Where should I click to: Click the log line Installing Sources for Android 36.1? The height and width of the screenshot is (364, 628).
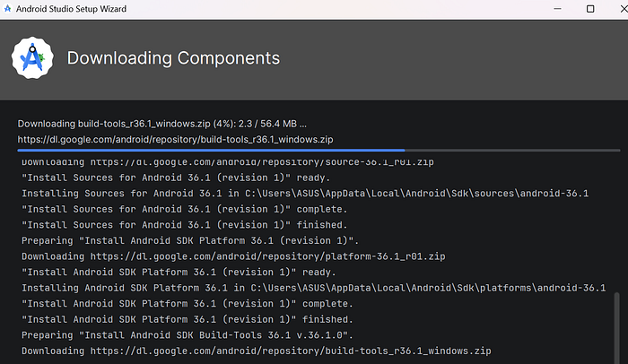coord(305,194)
